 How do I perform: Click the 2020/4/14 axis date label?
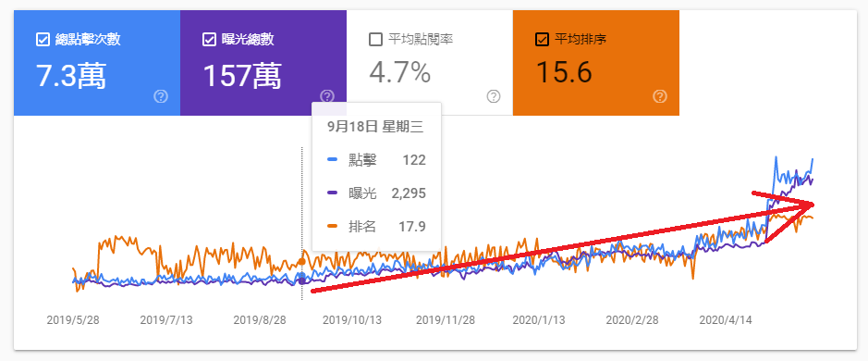click(x=726, y=320)
